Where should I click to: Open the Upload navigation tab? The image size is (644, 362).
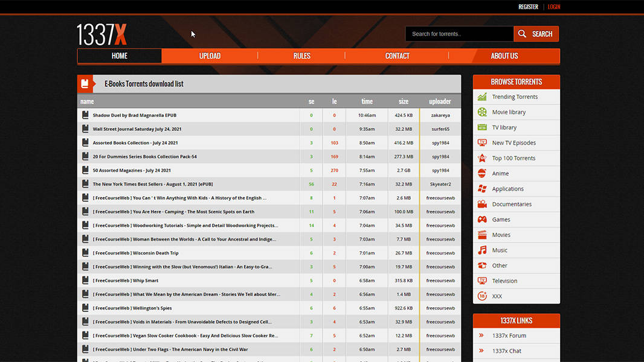pos(210,56)
